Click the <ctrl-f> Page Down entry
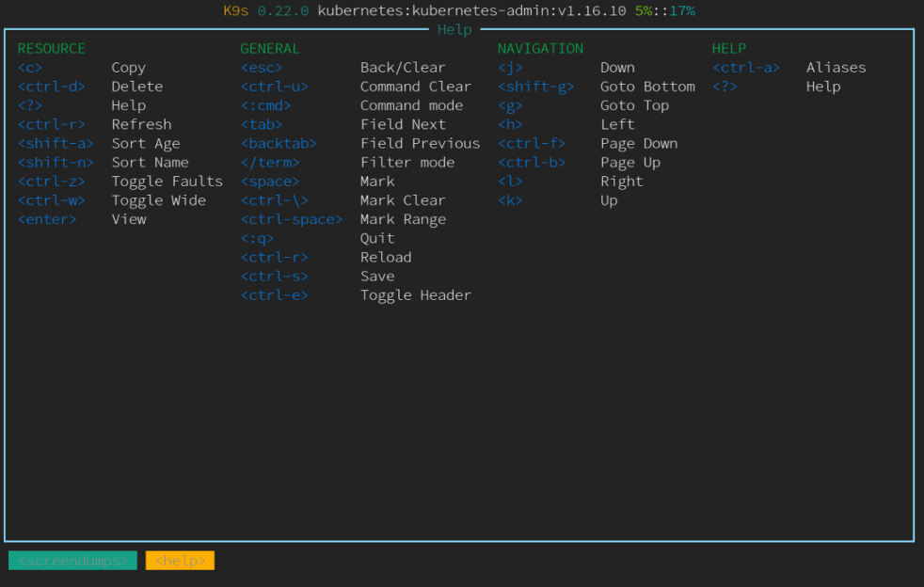The width and height of the screenshot is (924, 587). (x=532, y=144)
